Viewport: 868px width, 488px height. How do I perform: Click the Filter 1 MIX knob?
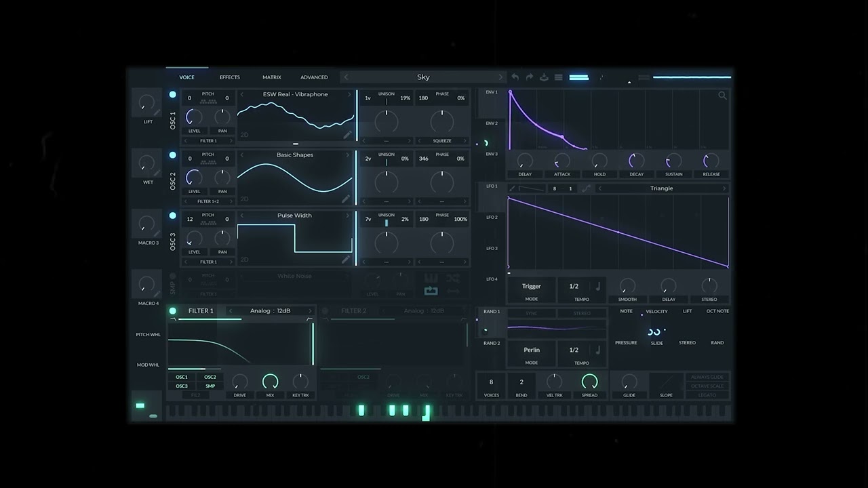270,382
